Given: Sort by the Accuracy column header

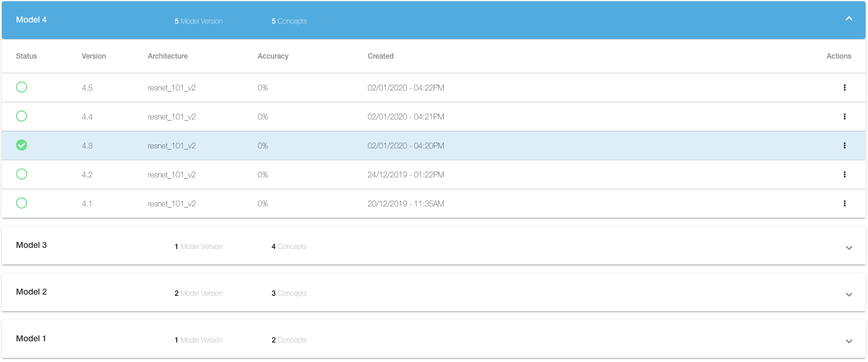Looking at the screenshot, I should pos(273,56).
